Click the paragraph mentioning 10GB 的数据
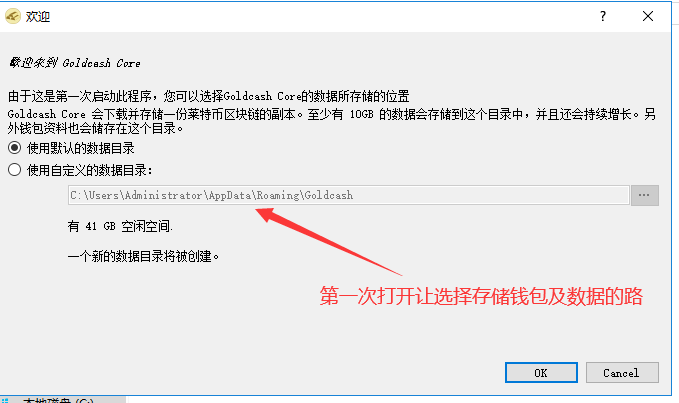 [332, 121]
